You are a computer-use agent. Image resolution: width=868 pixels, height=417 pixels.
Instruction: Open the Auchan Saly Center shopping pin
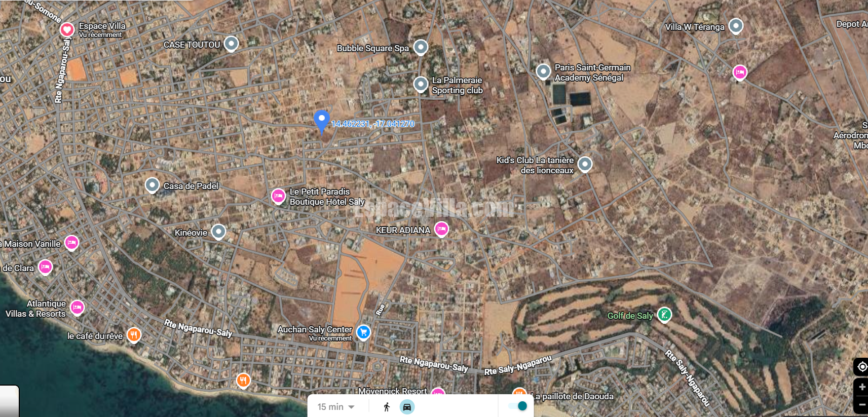pos(363,332)
